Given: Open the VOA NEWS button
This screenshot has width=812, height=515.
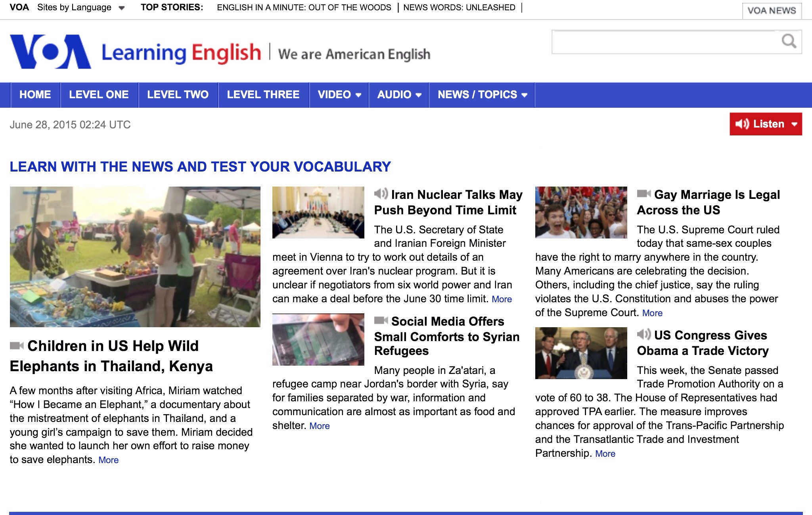Looking at the screenshot, I should click(x=772, y=11).
